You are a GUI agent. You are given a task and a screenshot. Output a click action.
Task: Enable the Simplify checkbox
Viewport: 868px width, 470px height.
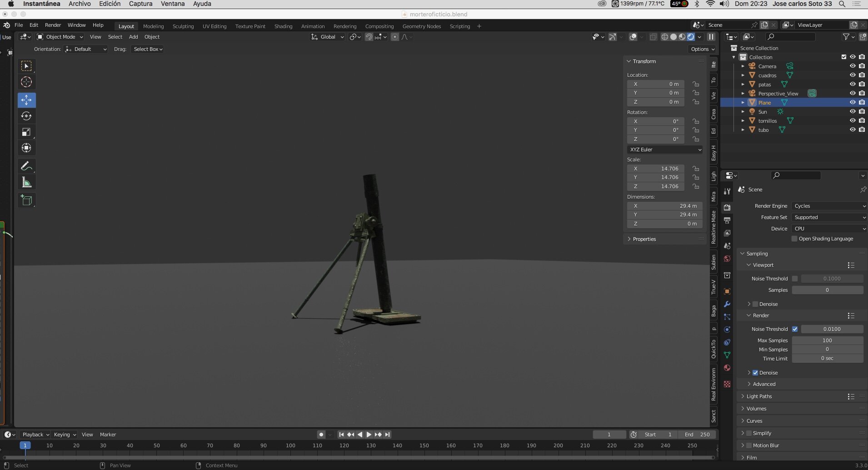[x=749, y=433]
